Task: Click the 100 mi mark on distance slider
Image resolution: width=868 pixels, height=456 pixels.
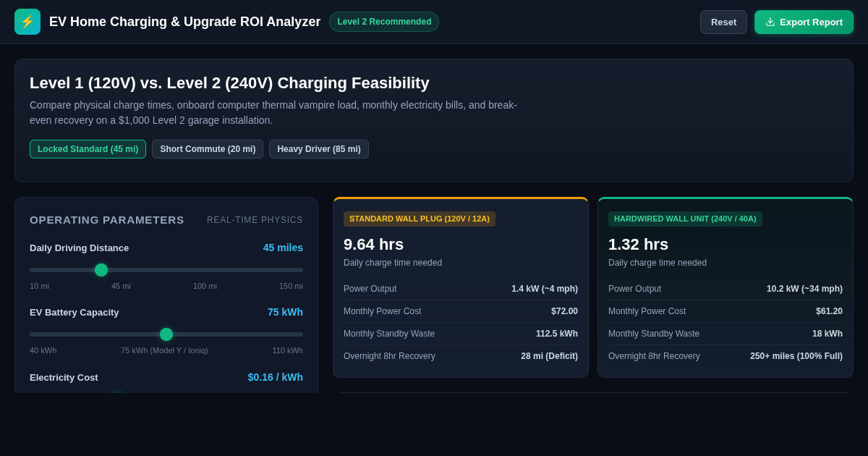Action: [205, 286]
